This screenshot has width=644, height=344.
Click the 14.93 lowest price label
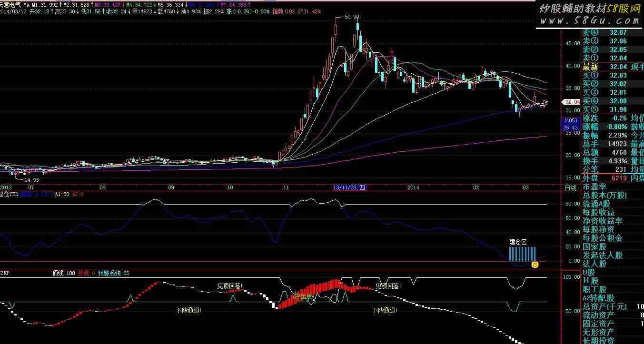pyautogui.click(x=31, y=180)
